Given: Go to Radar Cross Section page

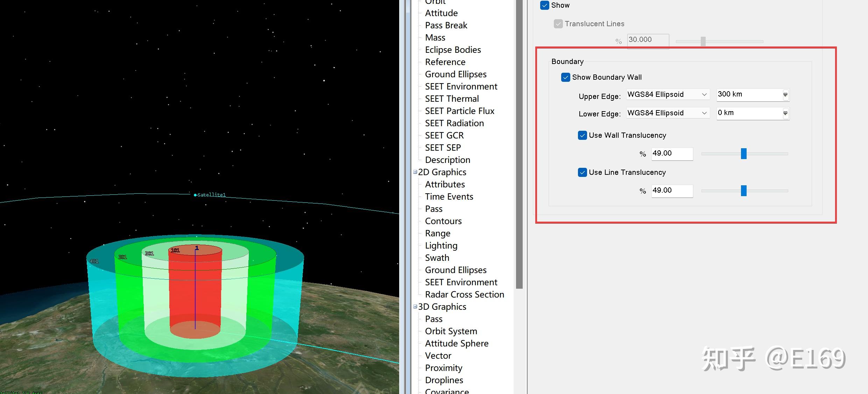Looking at the screenshot, I should [x=464, y=294].
